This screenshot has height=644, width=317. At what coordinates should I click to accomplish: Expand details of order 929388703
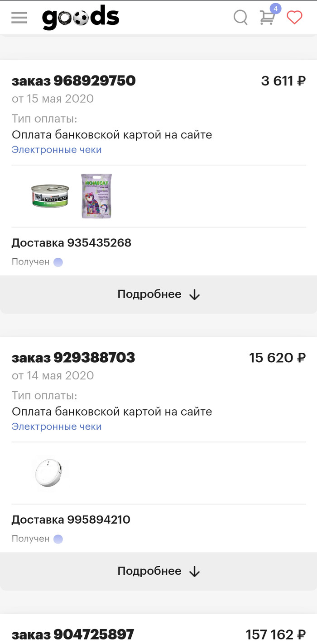pos(158,571)
